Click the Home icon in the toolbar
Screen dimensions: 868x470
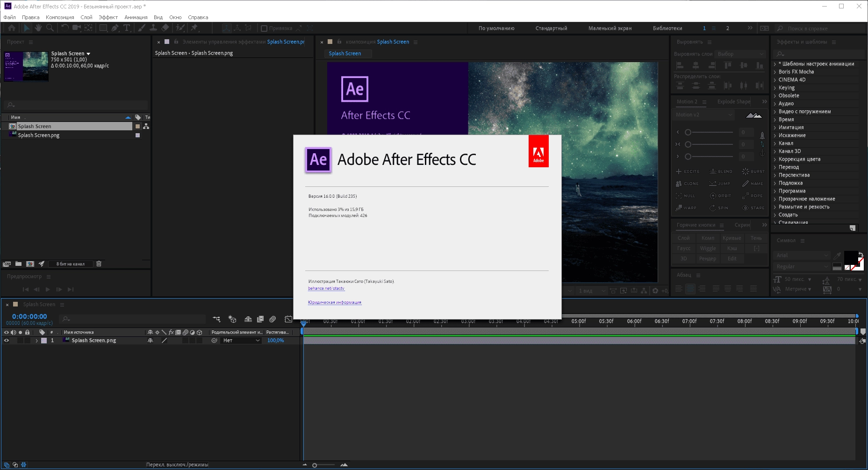click(12, 28)
